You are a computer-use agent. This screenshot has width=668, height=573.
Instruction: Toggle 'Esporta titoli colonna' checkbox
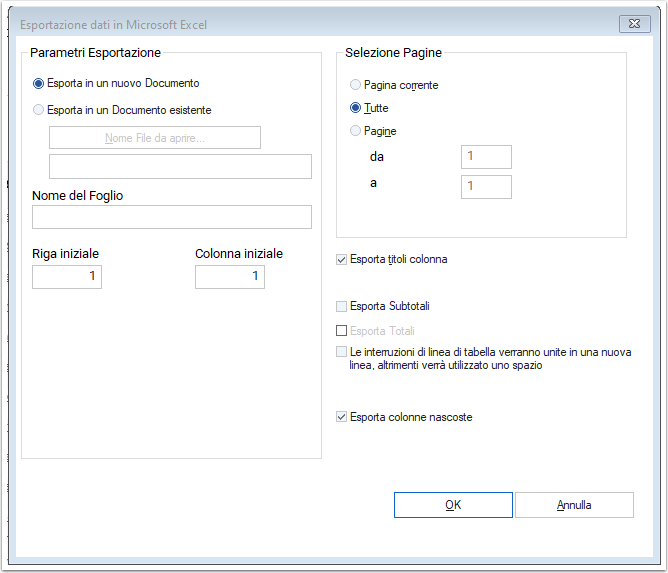(x=341, y=259)
